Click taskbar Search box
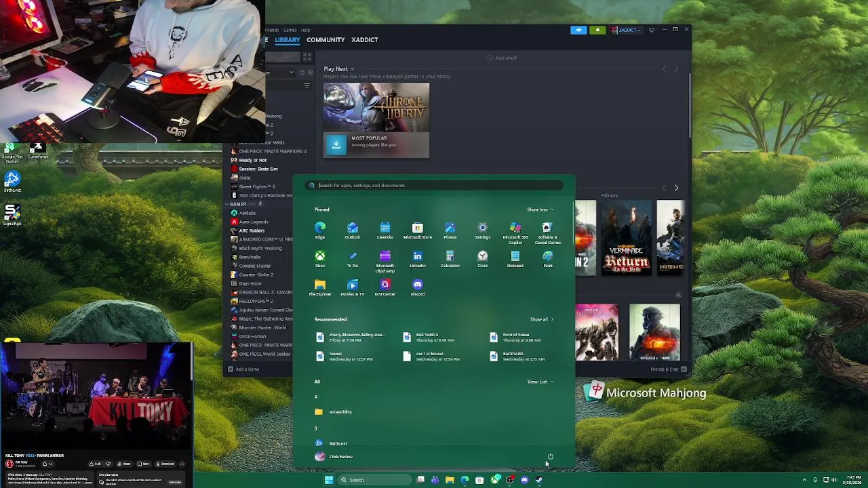 tap(374, 480)
